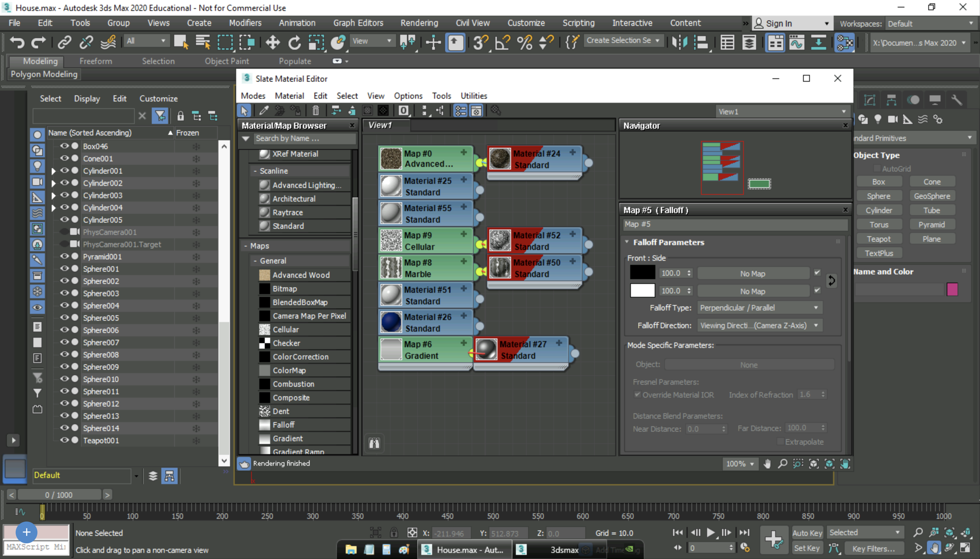
Task: Click the Pan tool hand icon in Slate editor
Action: coord(767,464)
